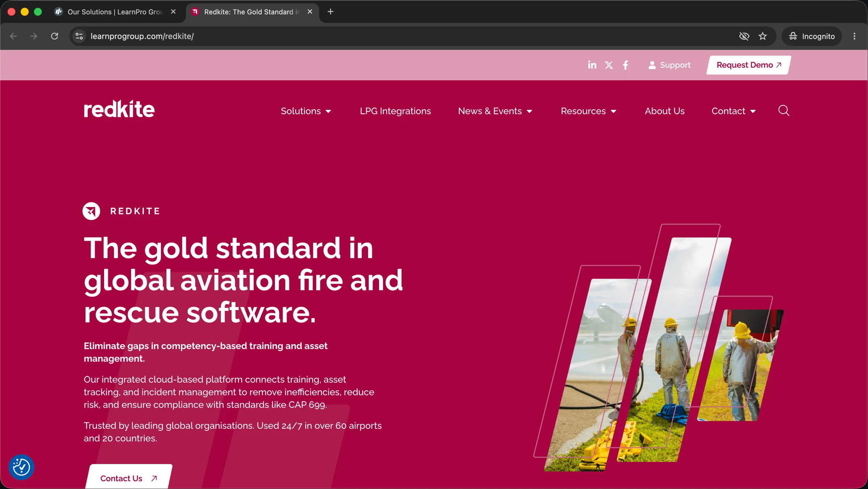The width and height of the screenshot is (868, 489).
Task: Open the Facebook social icon
Action: 625,65
